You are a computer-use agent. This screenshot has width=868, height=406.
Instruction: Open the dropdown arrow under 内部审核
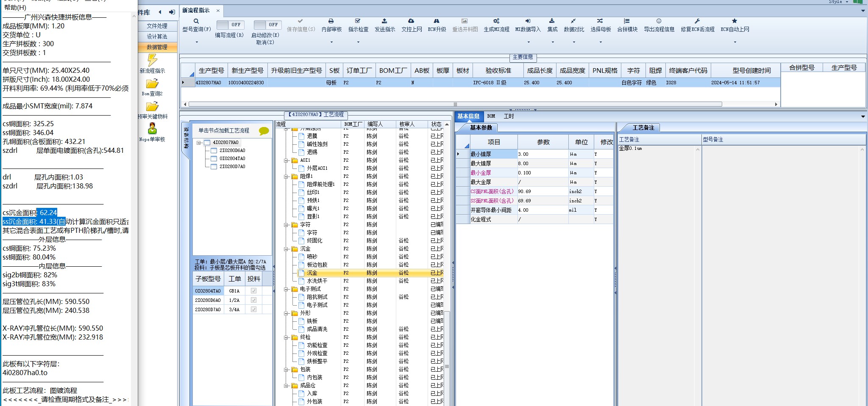tap(331, 42)
